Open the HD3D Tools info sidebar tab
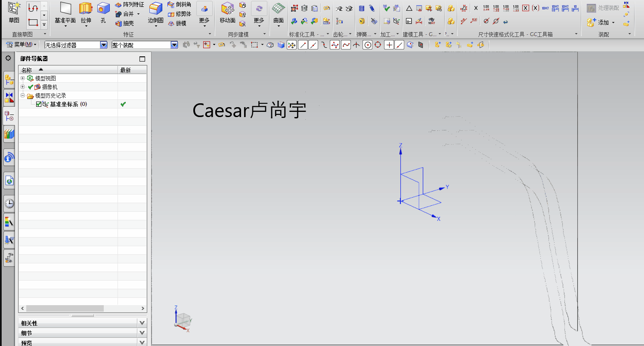Image resolution: width=644 pixels, height=346 pixels. pyautogui.click(x=9, y=158)
